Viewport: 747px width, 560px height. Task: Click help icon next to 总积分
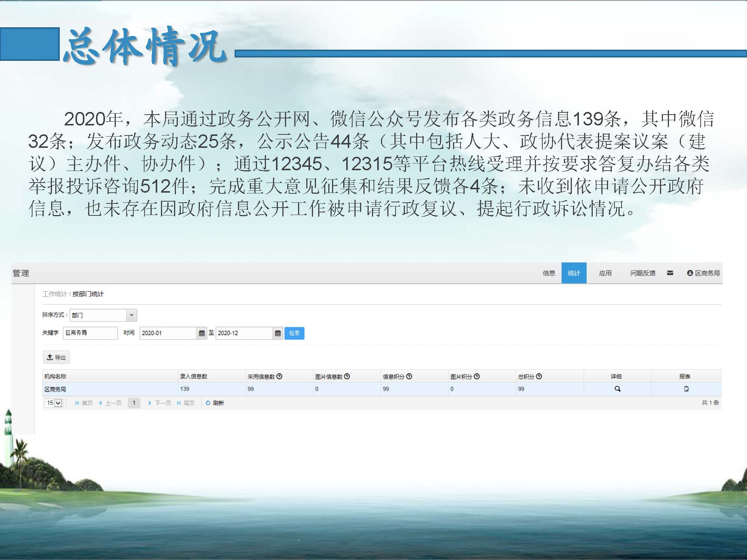(x=539, y=376)
